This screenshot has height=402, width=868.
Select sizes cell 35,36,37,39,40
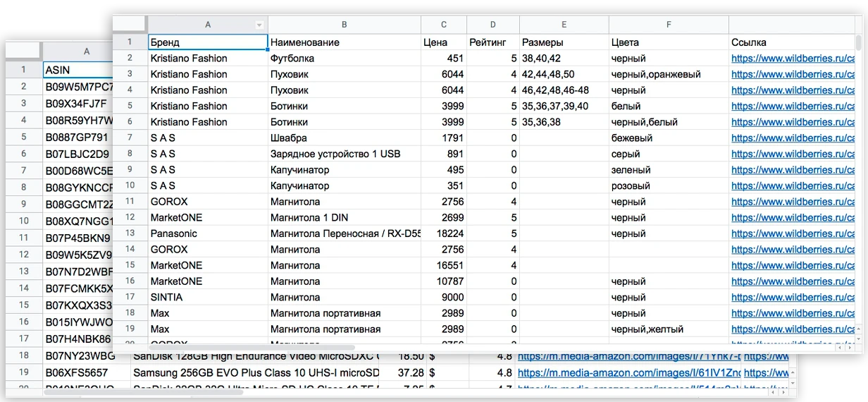coord(564,106)
